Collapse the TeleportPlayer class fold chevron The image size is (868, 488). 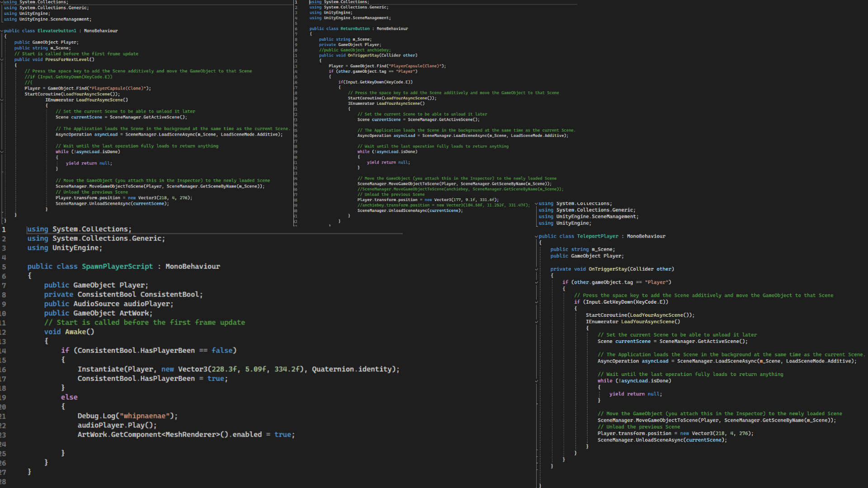[x=537, y=236]
